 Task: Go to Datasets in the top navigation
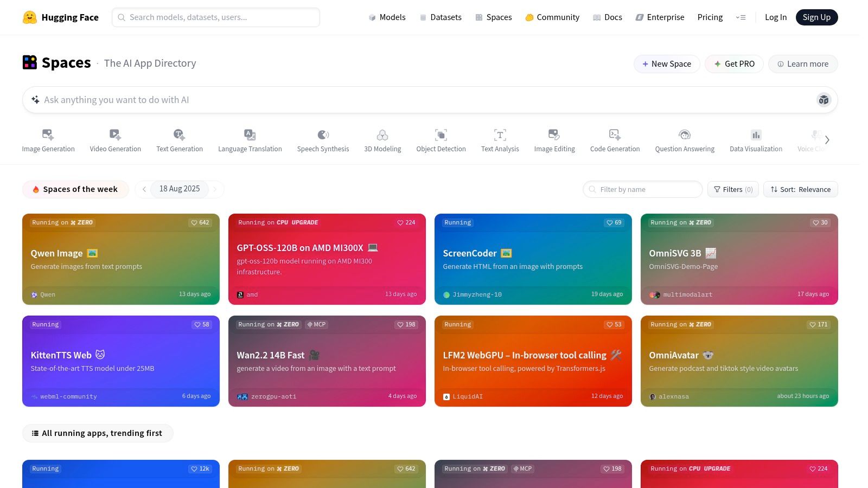tap(440, 17)
